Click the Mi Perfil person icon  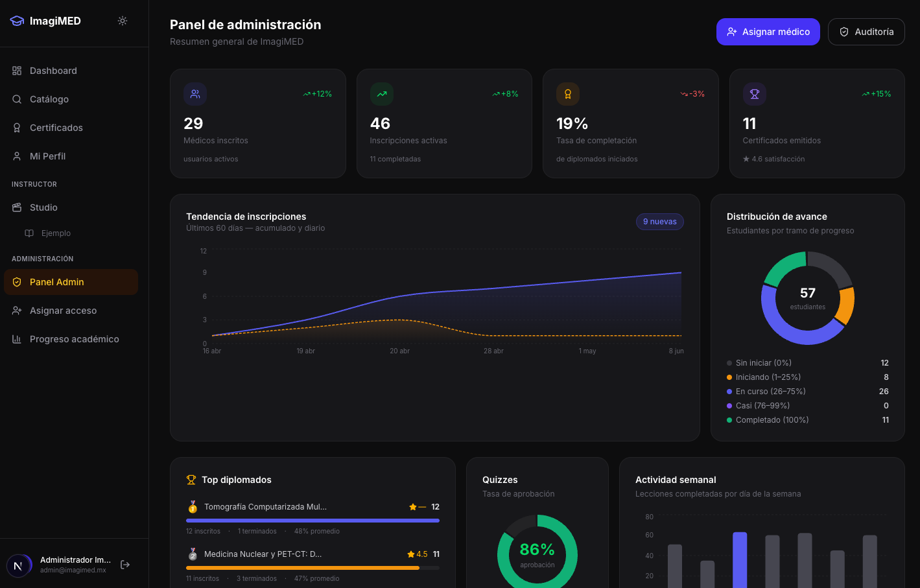click(x=17, y=156)
